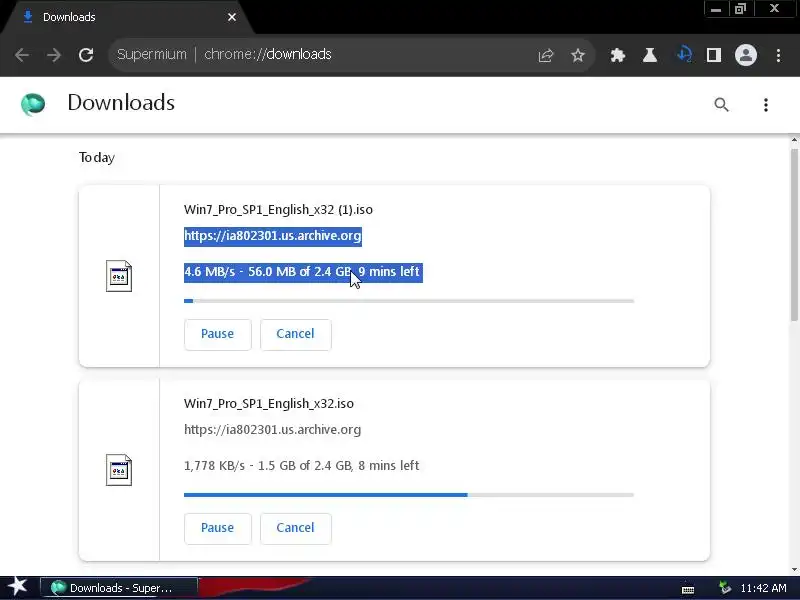This screenshot has width=800, height=600.
Task: Click the scrollbar down arrow
Action: point(794,569)
